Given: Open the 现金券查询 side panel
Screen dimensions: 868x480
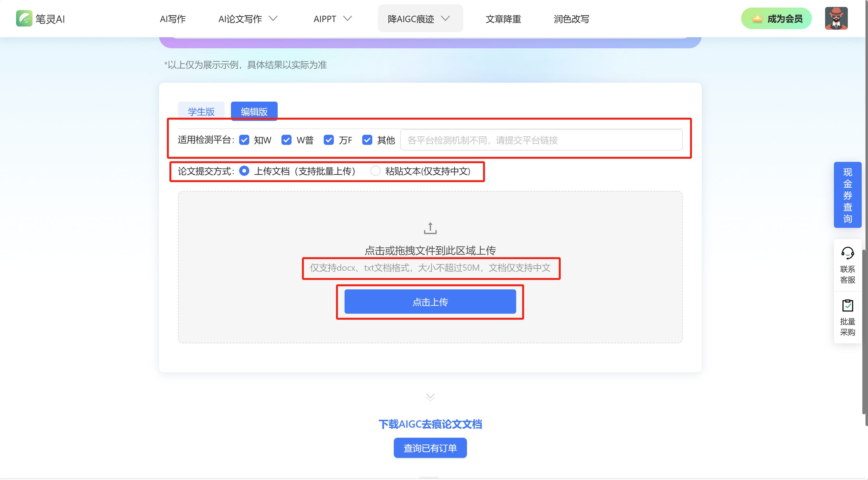Looking at the screenshot, I should pyautogui.click(x=847, y=195).
